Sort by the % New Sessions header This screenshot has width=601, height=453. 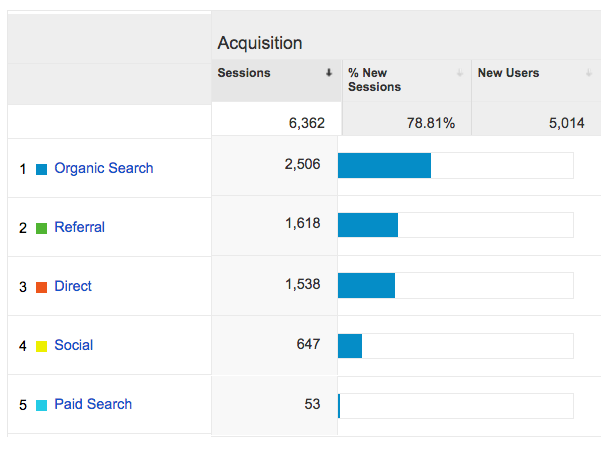tap(374, 80)
